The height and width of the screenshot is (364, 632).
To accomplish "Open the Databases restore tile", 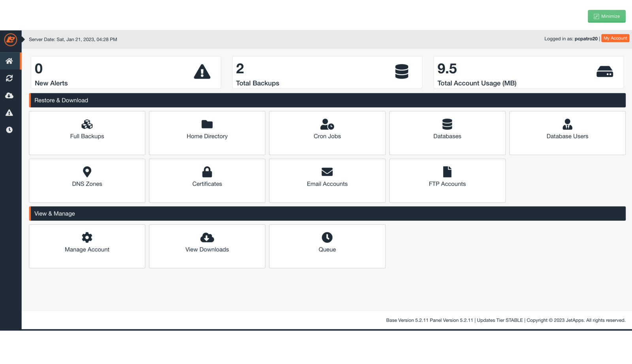I will [447, 133].
